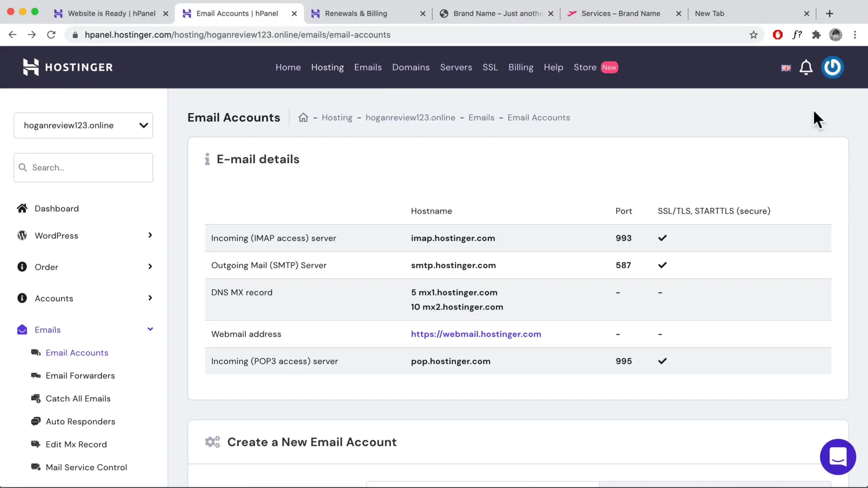Open Billing in top navigation

click(521, 67)
